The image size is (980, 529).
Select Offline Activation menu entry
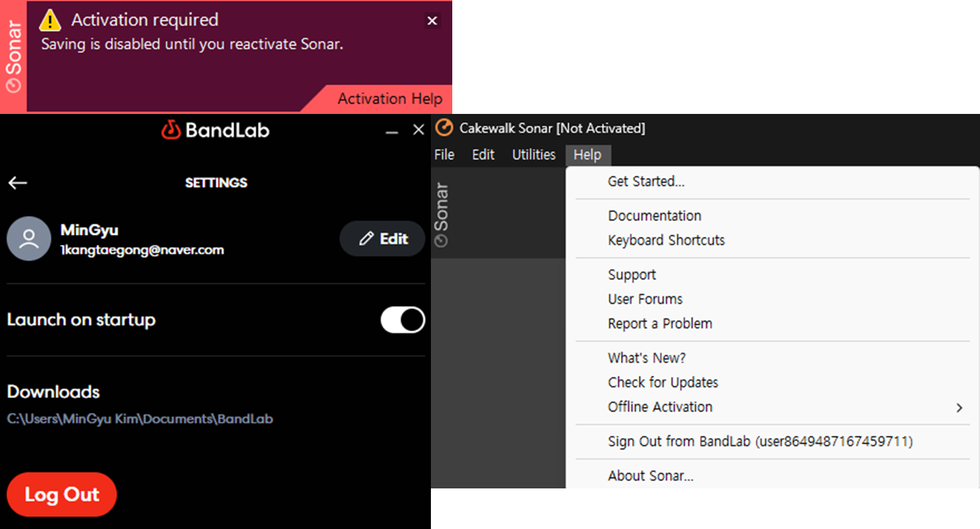point(773,407)
